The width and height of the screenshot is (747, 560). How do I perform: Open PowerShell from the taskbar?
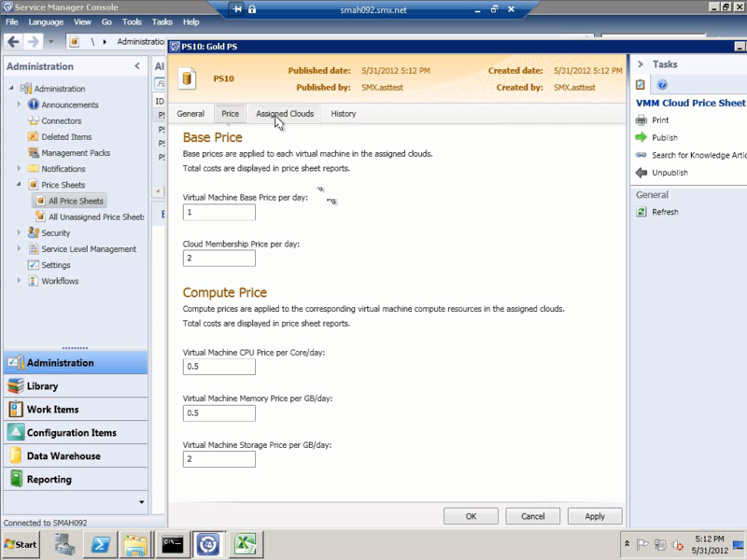click(101, 544)
